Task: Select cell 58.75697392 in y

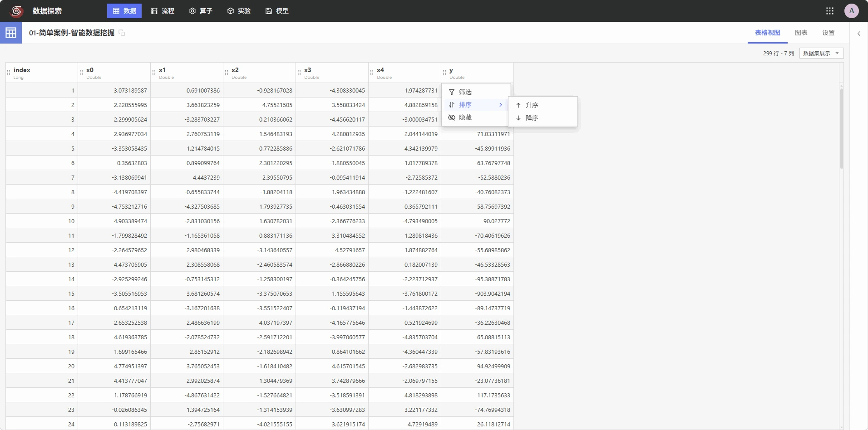Action: 478,206
